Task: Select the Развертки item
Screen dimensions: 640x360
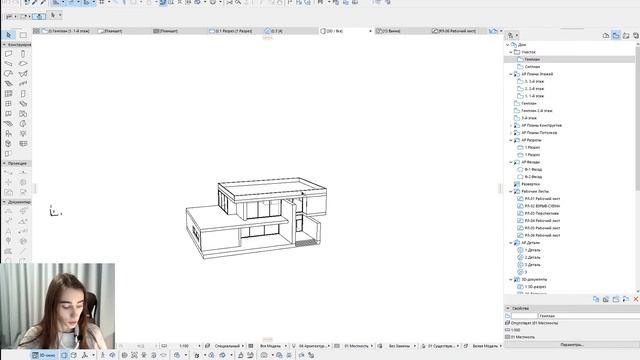Action: point(530,184)
